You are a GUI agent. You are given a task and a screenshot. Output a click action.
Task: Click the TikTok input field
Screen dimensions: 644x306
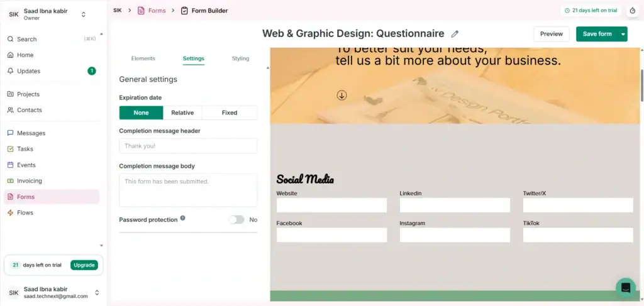tap(579, 235)
